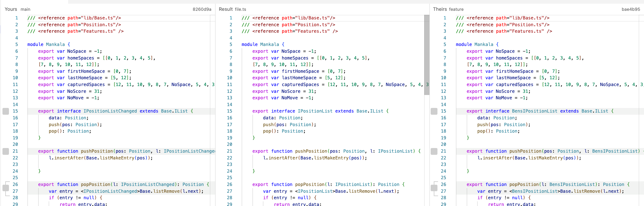Click 'listRemove' on line 27 in Theirs
The height and width of the screenshot is (206, 644).
point(587,191)
